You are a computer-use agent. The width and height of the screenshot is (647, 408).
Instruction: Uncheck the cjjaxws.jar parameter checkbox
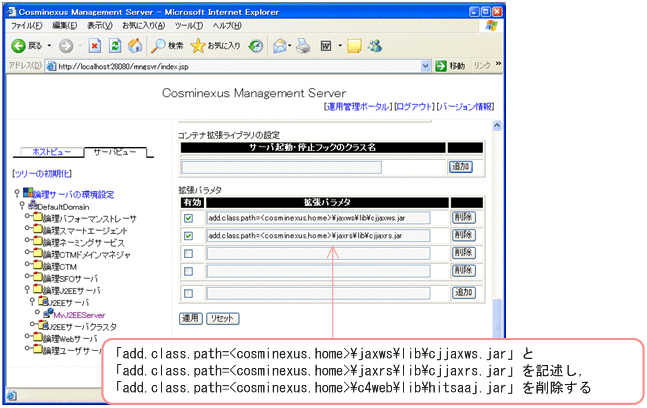click(x=189, y=217)
